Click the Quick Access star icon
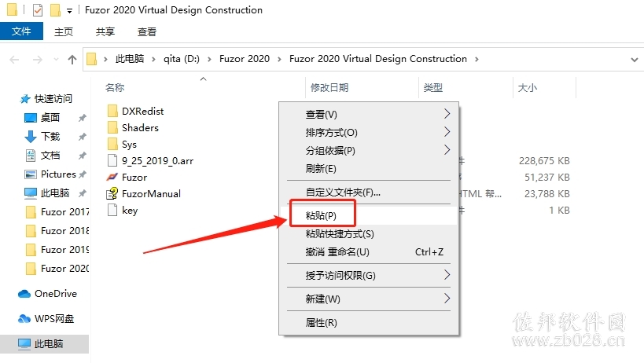The height and width of the screenshot is (363, 644). [x=25, y=99]
